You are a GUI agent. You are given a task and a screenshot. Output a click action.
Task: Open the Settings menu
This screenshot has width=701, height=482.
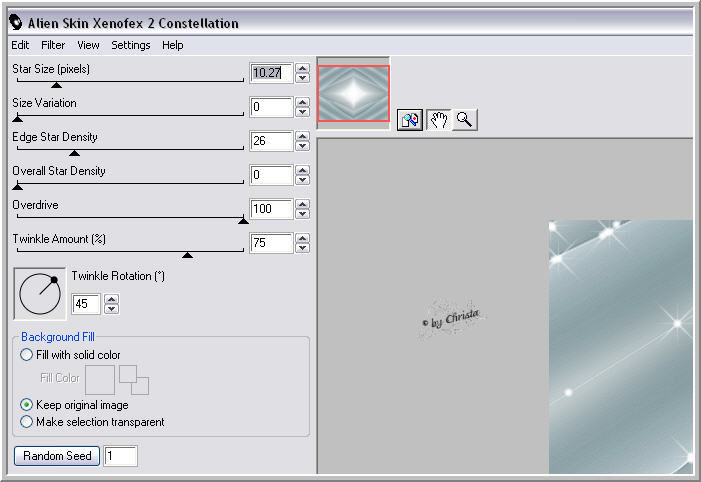[130, 45]
